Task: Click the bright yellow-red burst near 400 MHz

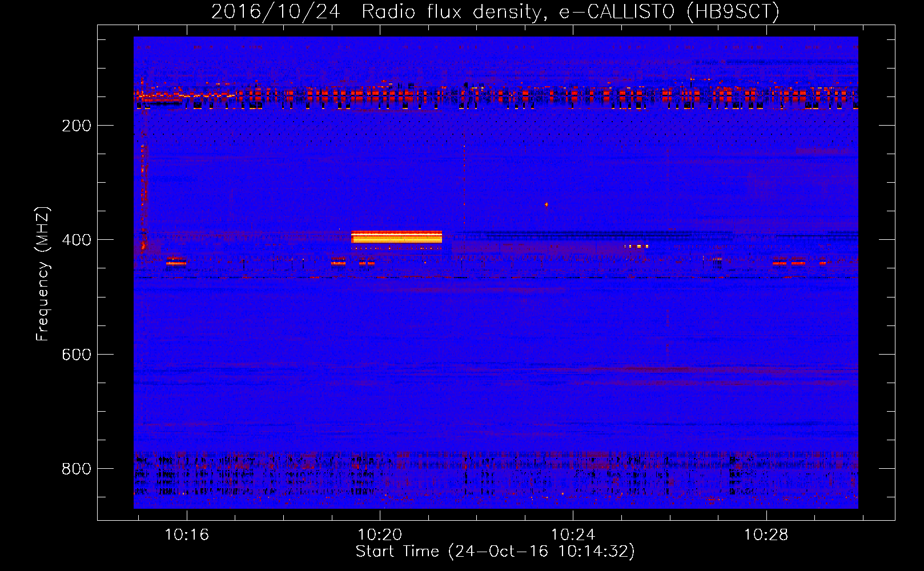Action: click(396, 237)
